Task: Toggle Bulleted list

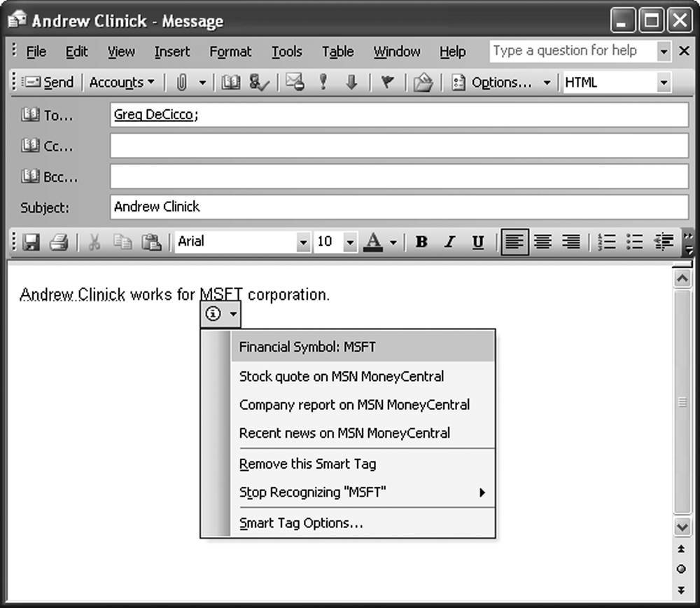Action: (x=635, y=242)
